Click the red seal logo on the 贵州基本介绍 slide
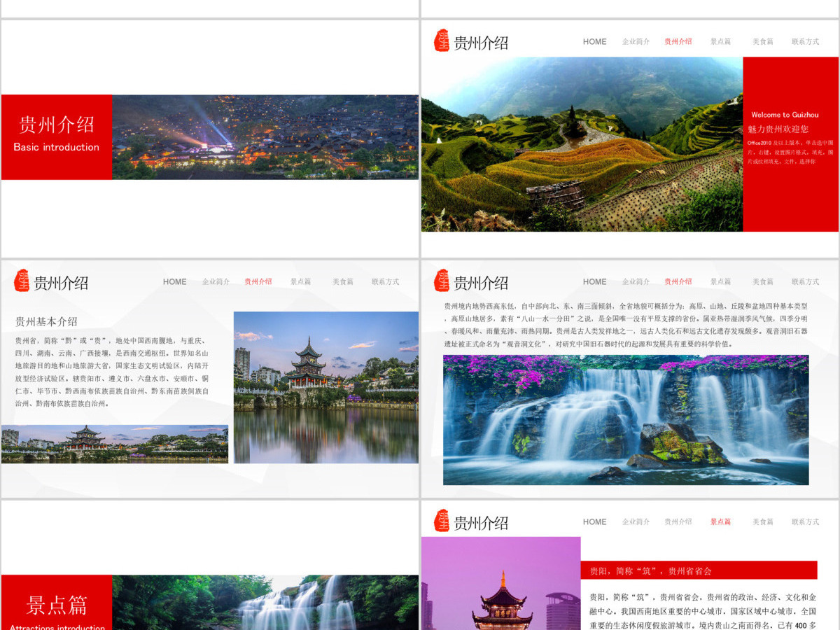The image size is (840, 630). [x=22, y=281]
